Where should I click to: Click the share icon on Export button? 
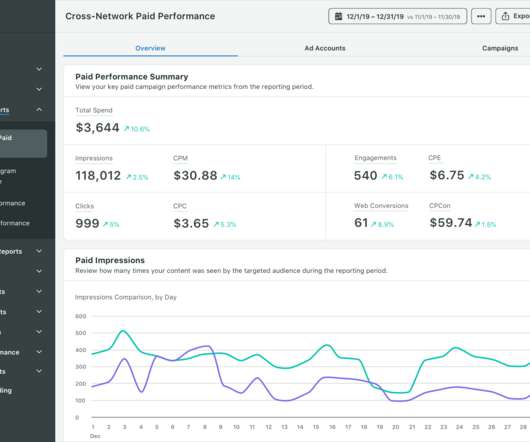(x=505, y=16)
